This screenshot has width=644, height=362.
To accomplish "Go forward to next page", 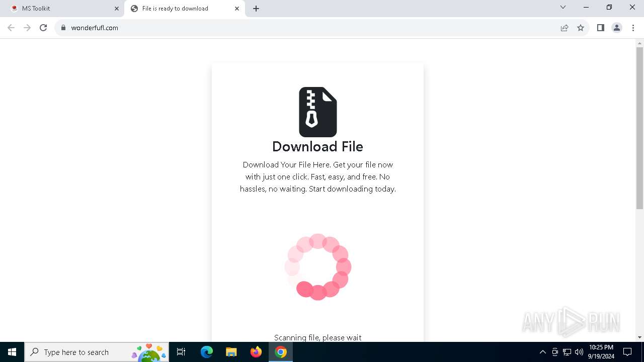I will [27, 28].
